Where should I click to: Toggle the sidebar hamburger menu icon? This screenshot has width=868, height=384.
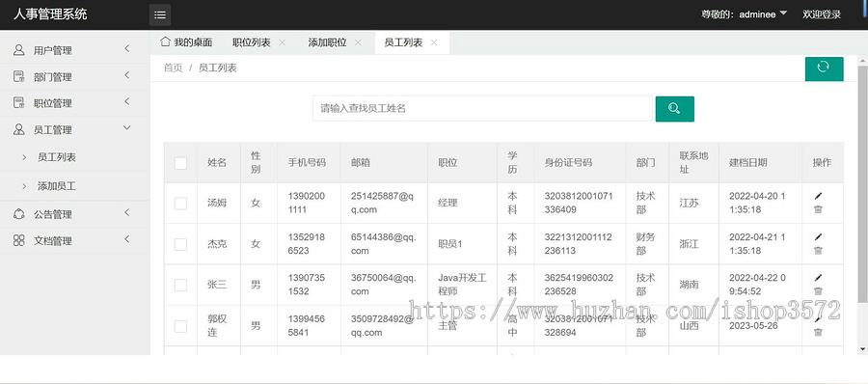(160, 15)
